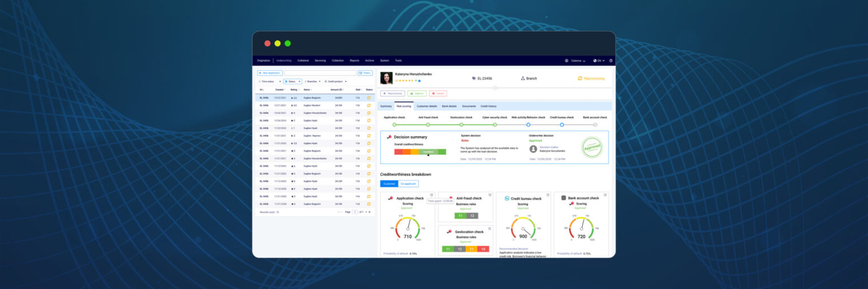Click the blue verified badge under customer name
Screen dimensions: 868x289
point(419,81)
